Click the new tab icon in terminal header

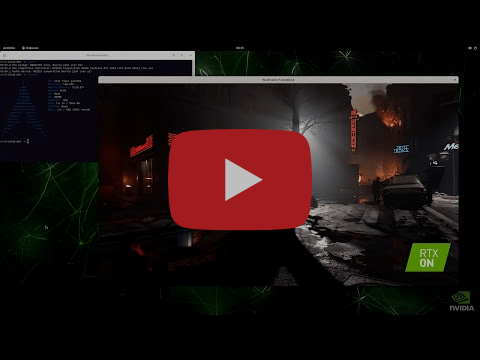(x=4, y=55)
